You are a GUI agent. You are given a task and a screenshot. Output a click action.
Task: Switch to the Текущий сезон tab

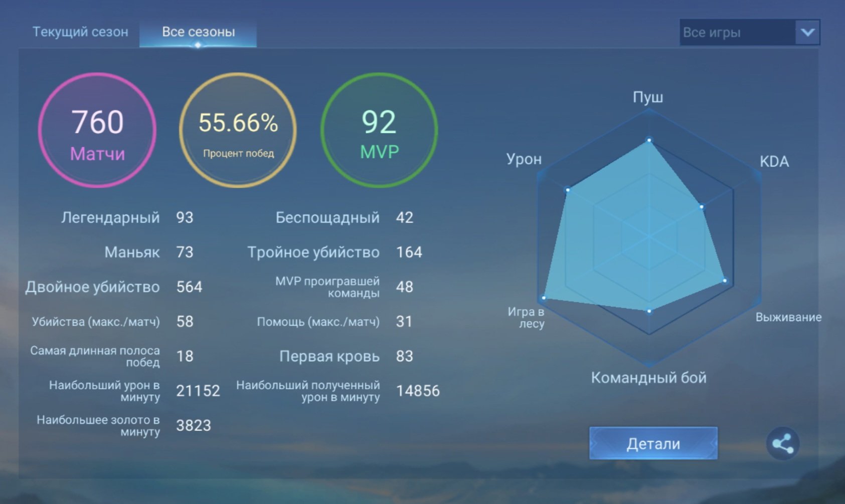[x=80, y=32]
